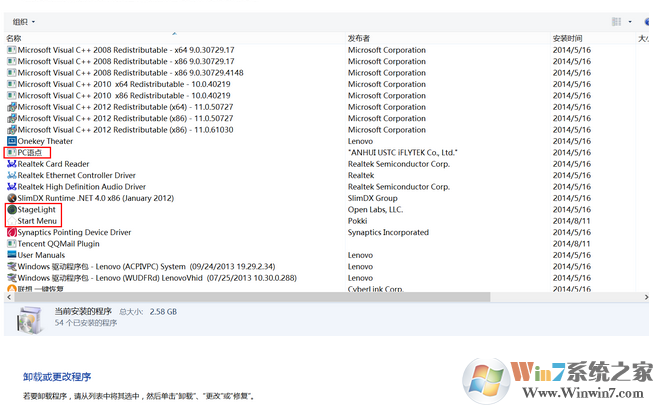Select Microsoft Visual C++ 2008 x64 9.0.30729.17 entry
The height and width of the screenshot is (407, 660).
pos(126,50)
